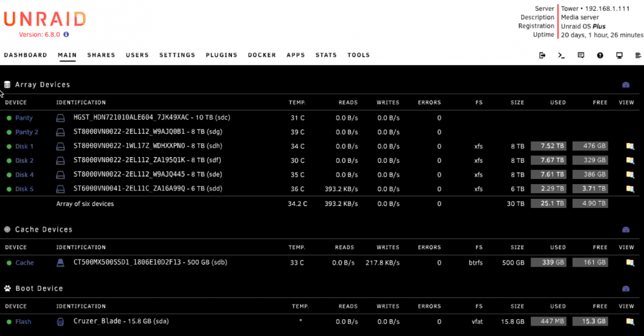Click the Cache Devices section header
The image size is (644, 336).
coord(44,230)
